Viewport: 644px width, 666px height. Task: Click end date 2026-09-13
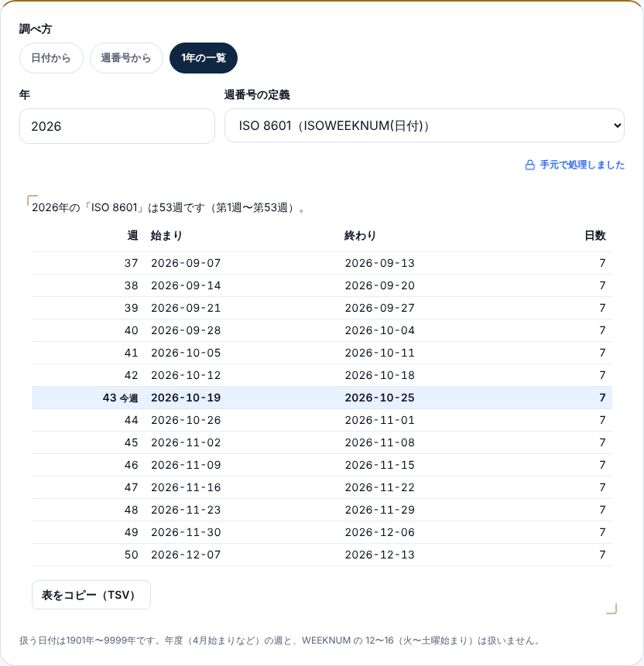click(379, 263)
